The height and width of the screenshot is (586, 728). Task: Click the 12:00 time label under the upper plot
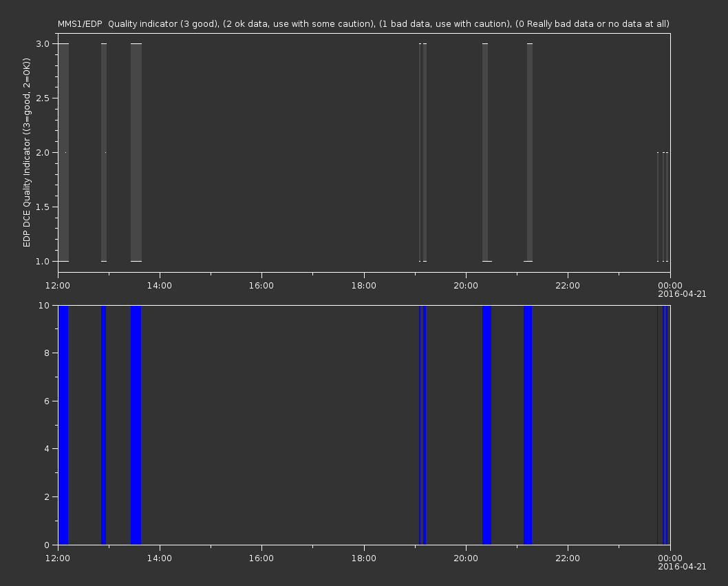click(58, 285)
